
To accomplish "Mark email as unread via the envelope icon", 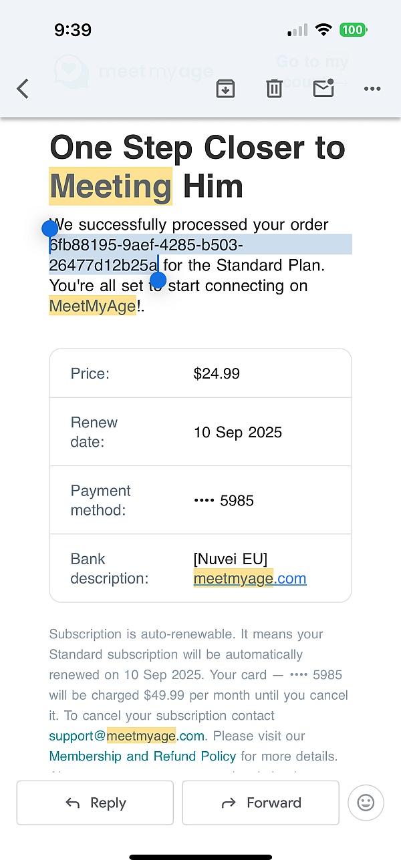I will (x=323, y=87).
